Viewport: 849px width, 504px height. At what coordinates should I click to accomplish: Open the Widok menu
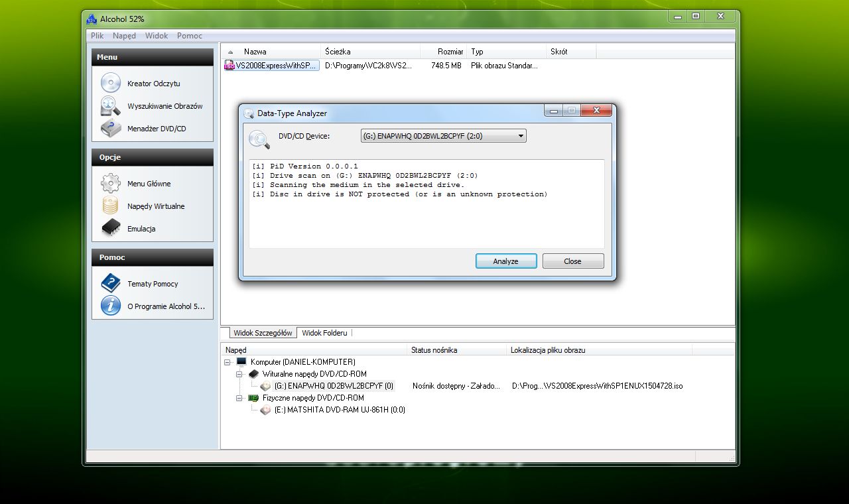click(157, 36)
